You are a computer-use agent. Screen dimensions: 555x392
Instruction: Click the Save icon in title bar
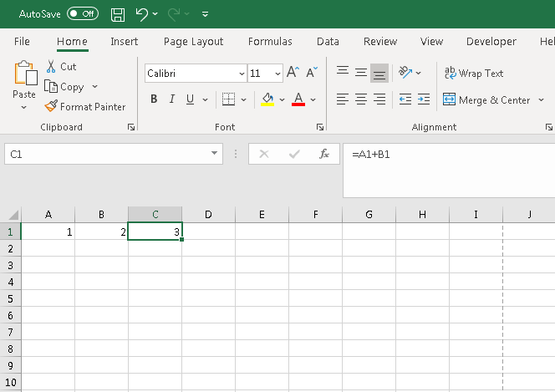click(x=118, y=14)
